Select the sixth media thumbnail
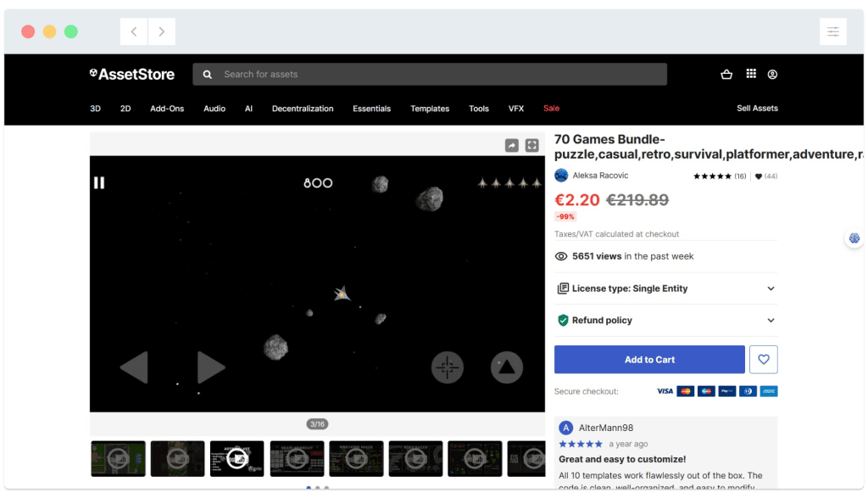 [415, 459]
